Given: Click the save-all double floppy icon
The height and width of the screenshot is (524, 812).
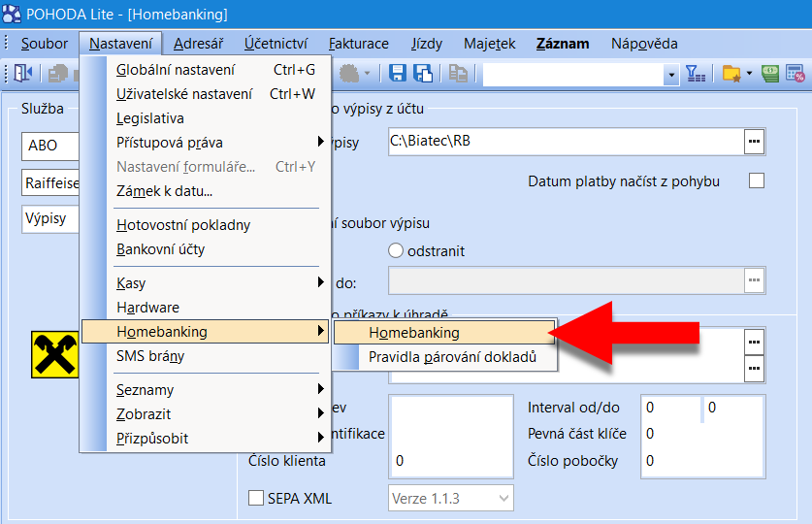Looking at the screenshot, I should click(423, 73).
